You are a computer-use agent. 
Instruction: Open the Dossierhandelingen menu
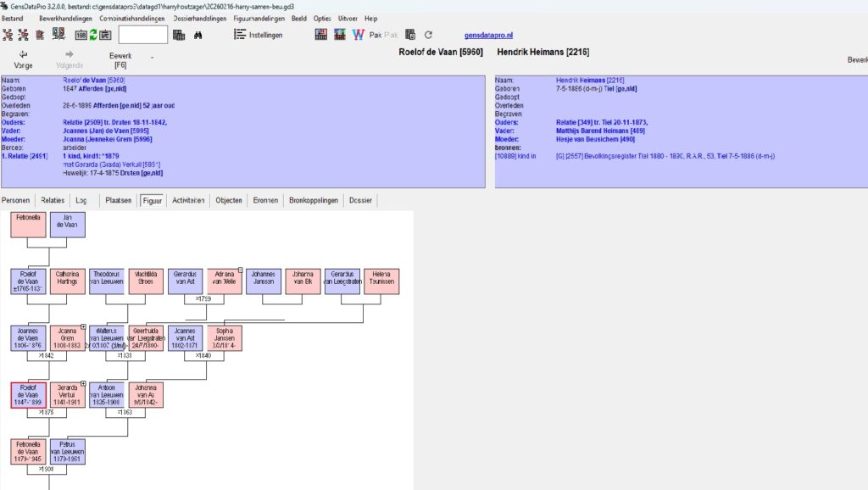tap(200, 19)
